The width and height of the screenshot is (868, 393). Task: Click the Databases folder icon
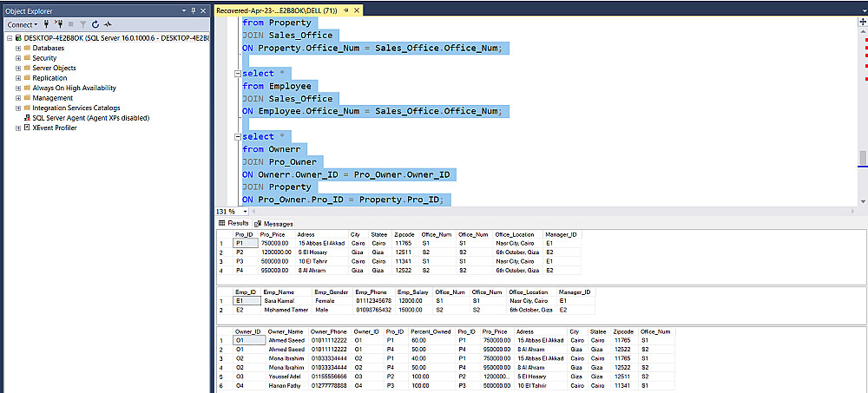point(27,49)
